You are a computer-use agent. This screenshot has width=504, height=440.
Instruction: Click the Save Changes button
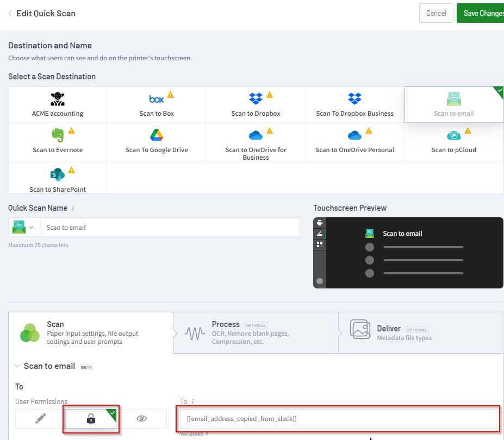480,13
